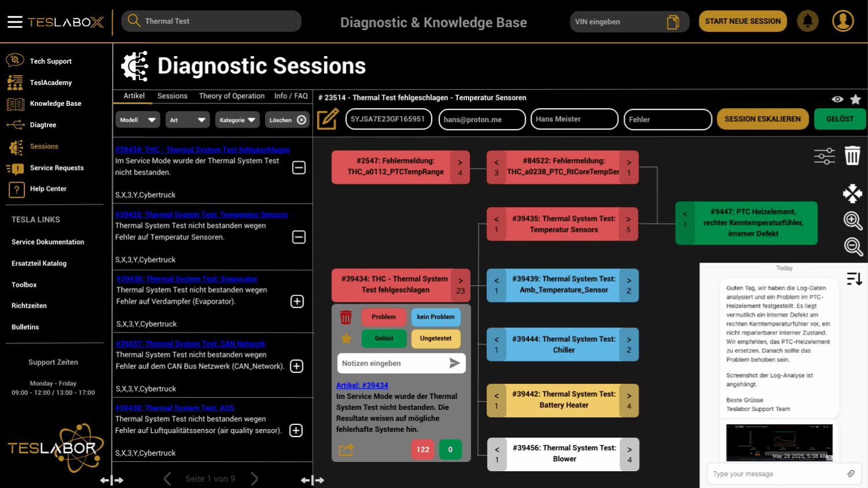Open Tech Support in sidebar

51,61
